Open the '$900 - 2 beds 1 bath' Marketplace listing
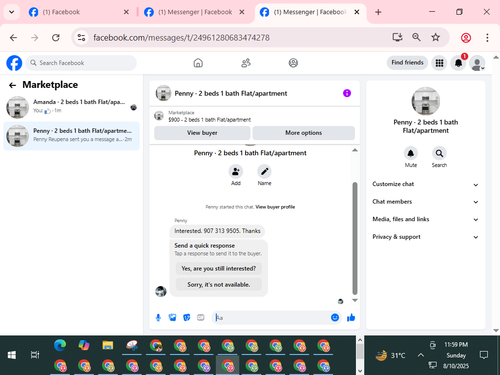The height and width of the screenshot is (375, 500). [x=209, y=120]
